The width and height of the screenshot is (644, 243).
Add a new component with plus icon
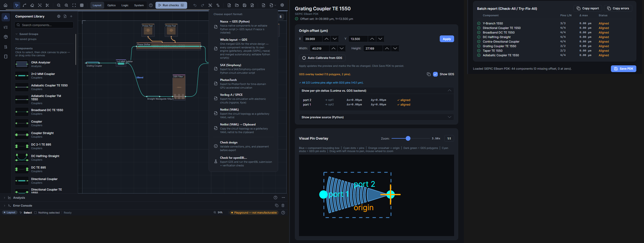click(71, 16)
